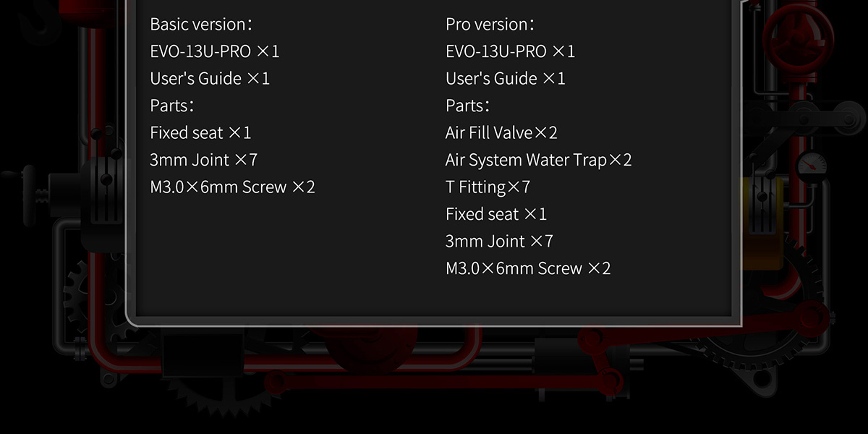Viewport: 868px width, 434px height.
Task: Click the 'Pro version:' heading
Action: pyautogui.click(x=490, y=24)
